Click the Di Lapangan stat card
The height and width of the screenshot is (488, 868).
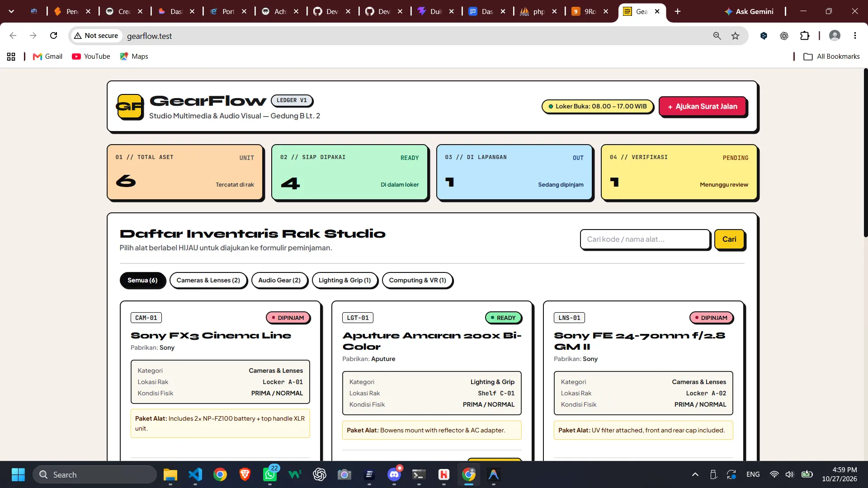[514, 172]
